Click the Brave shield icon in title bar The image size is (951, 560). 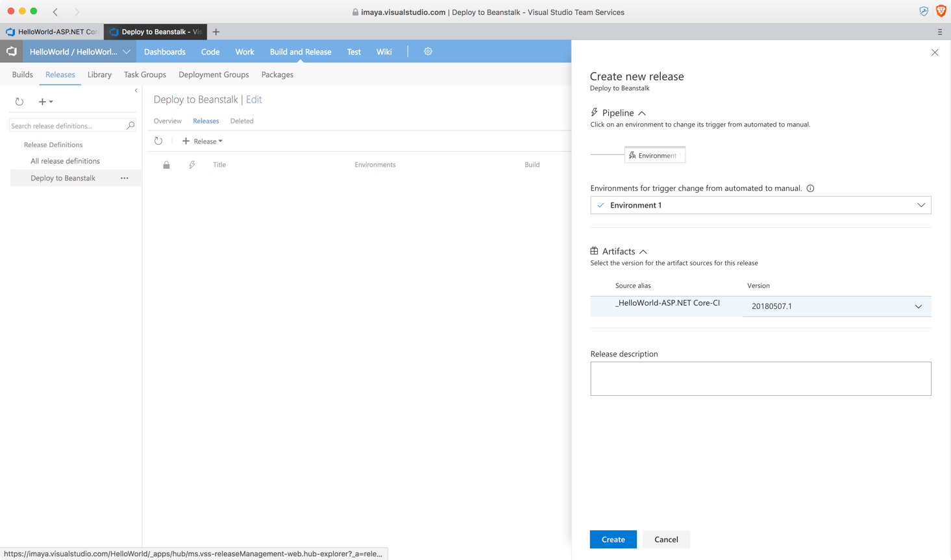coord(941,12)
